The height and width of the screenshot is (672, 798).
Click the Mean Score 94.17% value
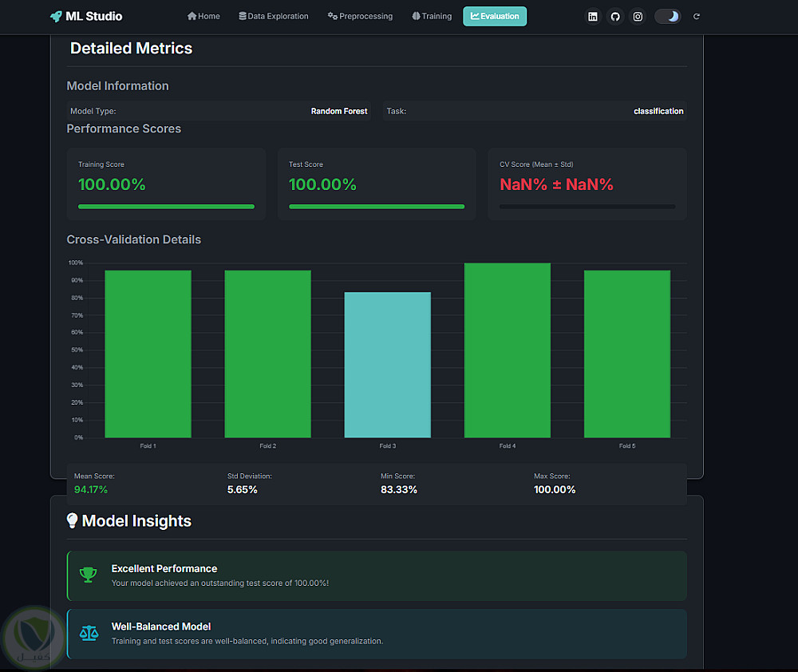[91, 490]
